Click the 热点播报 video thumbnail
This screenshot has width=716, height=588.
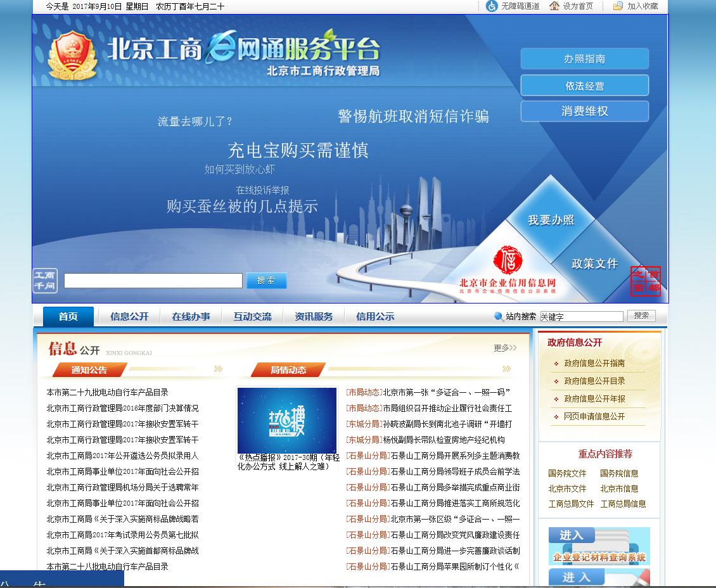(287, 419)
